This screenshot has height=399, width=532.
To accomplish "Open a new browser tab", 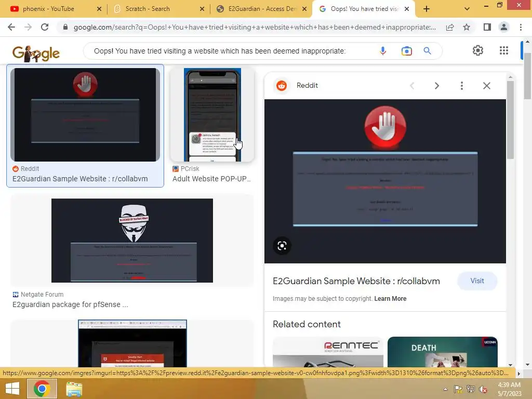I will point(427,9).
